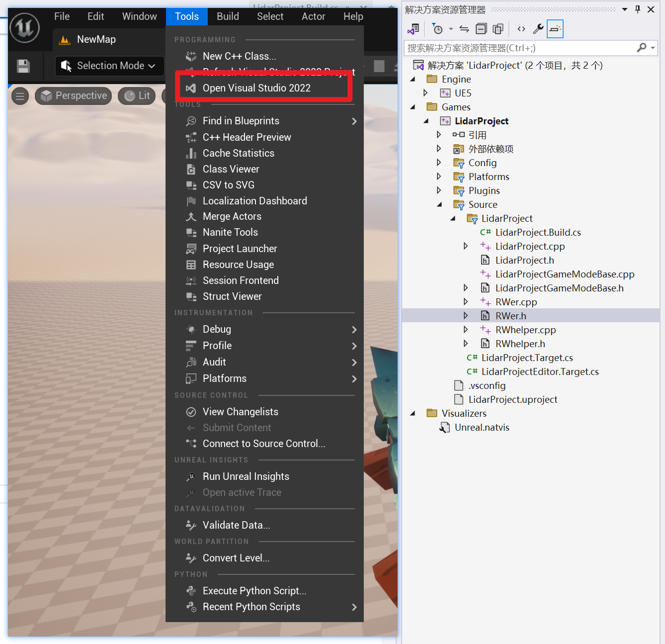Click the Unreal Engine logo icon
Image resolution: width=665 pixels, height=644 pixels.
click(25, 28)
